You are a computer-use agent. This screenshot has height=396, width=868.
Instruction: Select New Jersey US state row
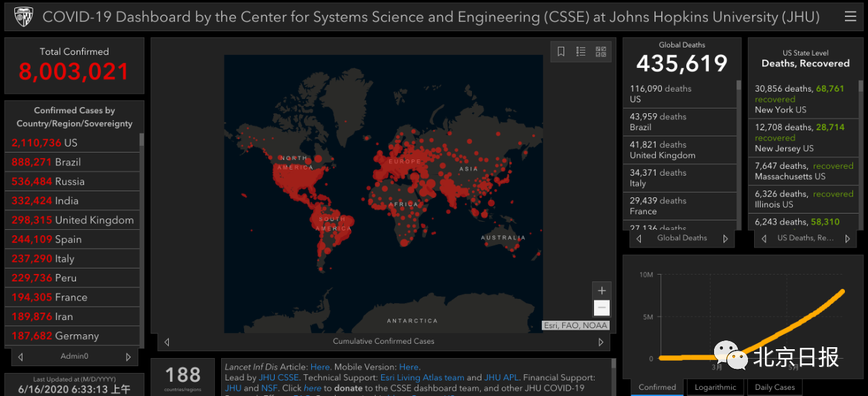pyautogui.click(x=804, y=138)
